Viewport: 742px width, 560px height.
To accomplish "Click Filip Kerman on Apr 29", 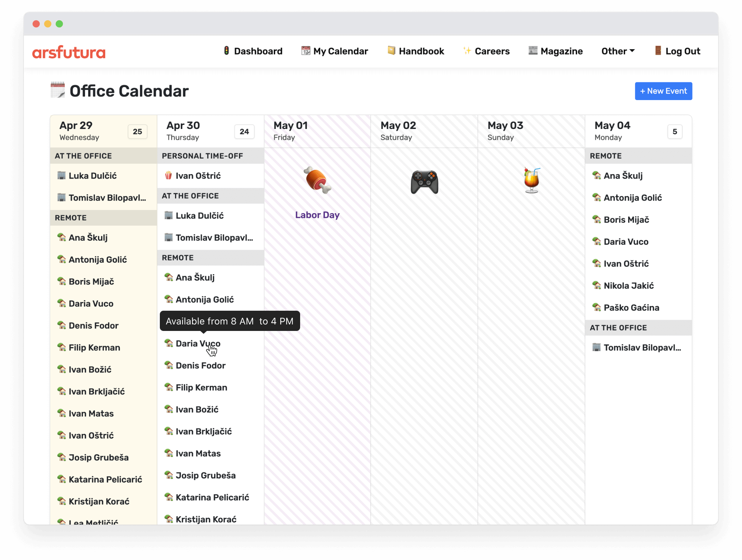I will coord(94,348).
